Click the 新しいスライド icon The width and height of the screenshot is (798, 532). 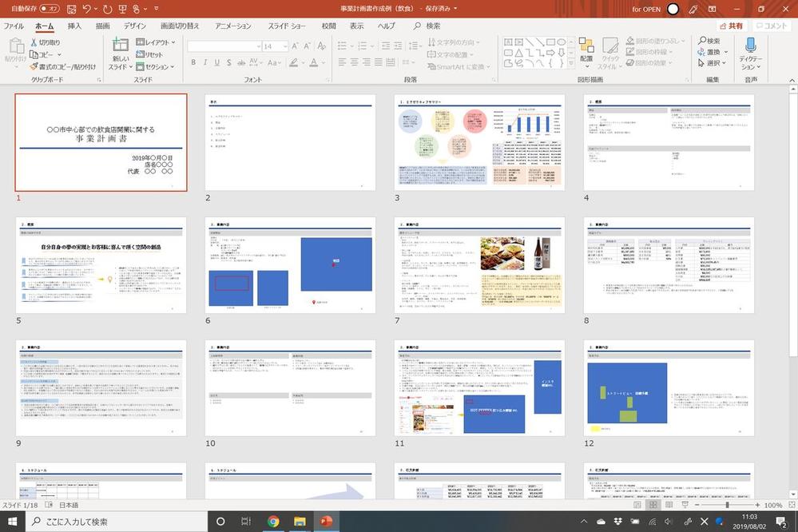[121, 46]
